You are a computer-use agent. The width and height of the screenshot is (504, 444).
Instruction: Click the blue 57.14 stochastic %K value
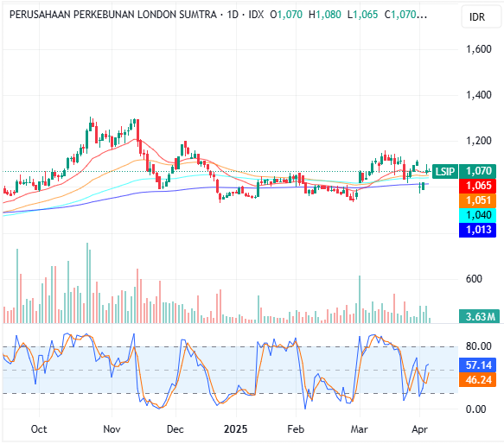[x=478, y=365]
